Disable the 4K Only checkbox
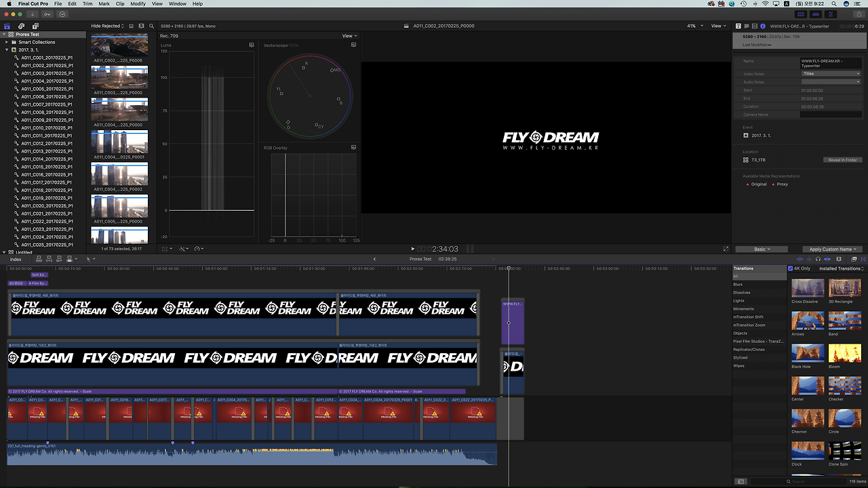 (x=790, y=268)
